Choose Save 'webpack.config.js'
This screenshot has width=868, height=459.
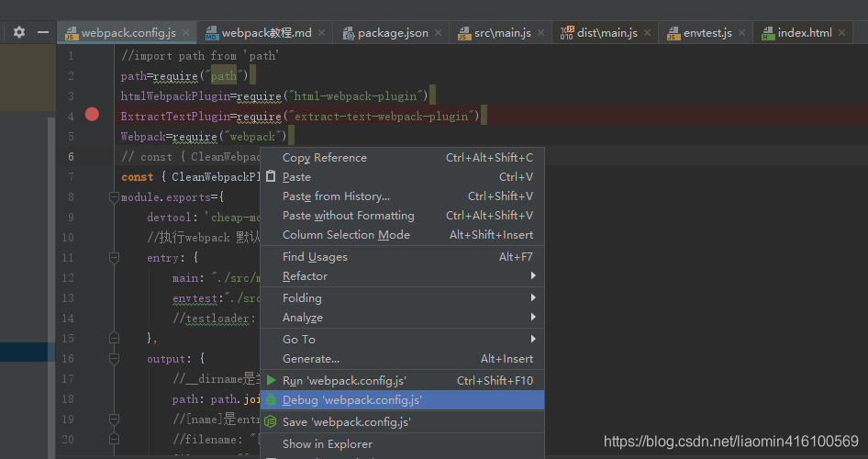(x=403, y=422)
